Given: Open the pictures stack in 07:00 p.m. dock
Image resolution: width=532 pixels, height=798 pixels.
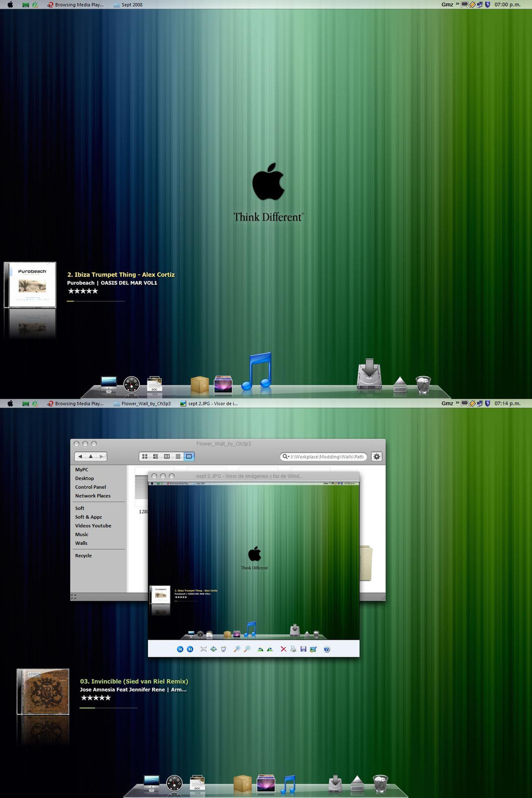Looking at the screenshot, I should pyautogui.click(x=223, y=384).
